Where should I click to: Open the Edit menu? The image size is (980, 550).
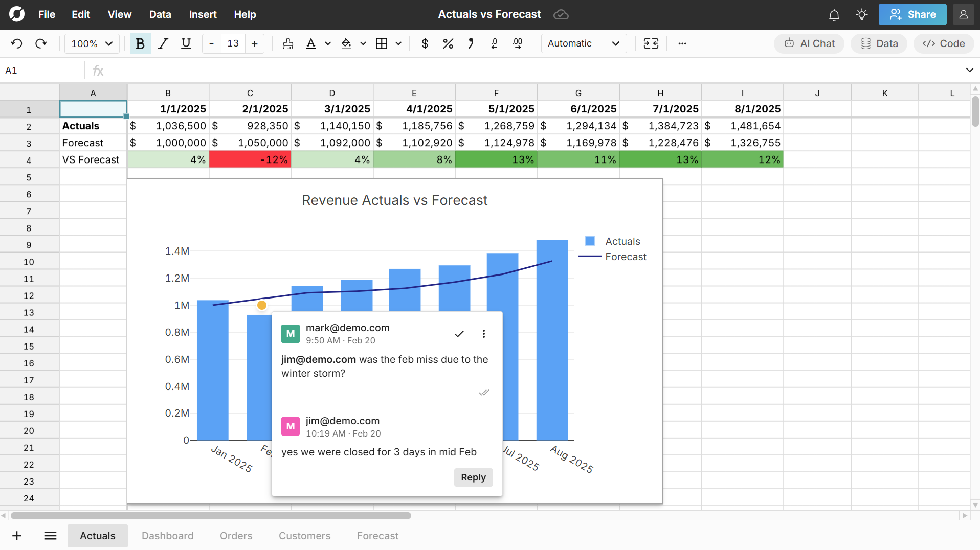(x=81, y=14)
